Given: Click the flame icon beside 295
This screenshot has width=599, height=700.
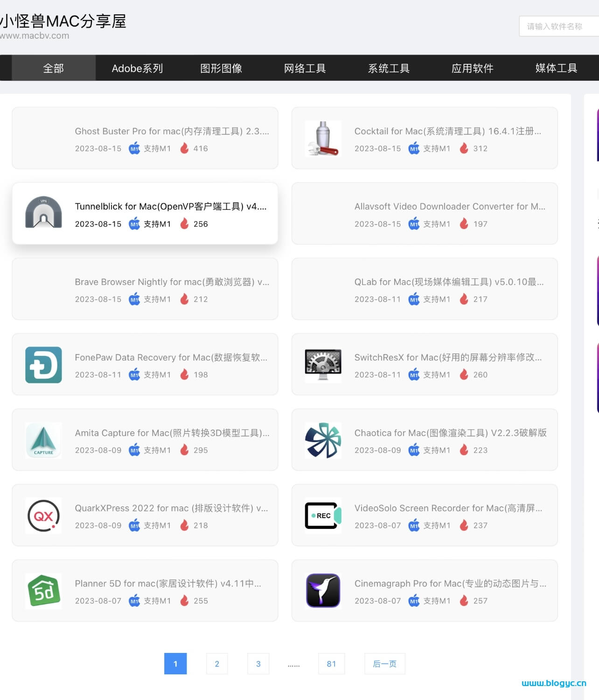Looking at the screenshot, I should point(184,450).
